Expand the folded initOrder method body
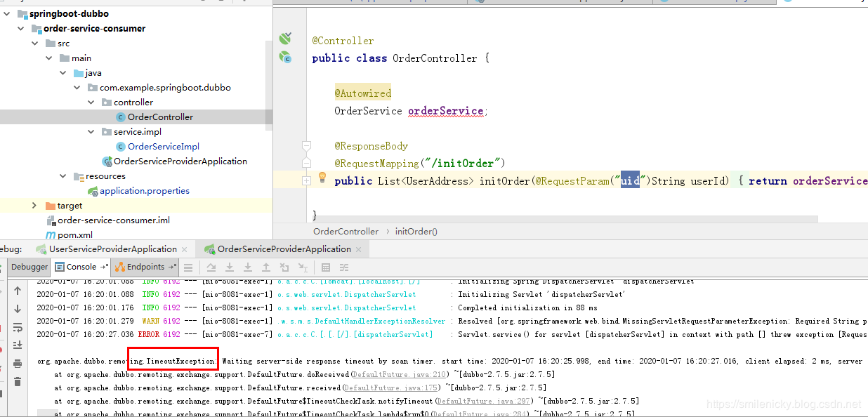Screen dimensions: 868x417 coord(306,180)
